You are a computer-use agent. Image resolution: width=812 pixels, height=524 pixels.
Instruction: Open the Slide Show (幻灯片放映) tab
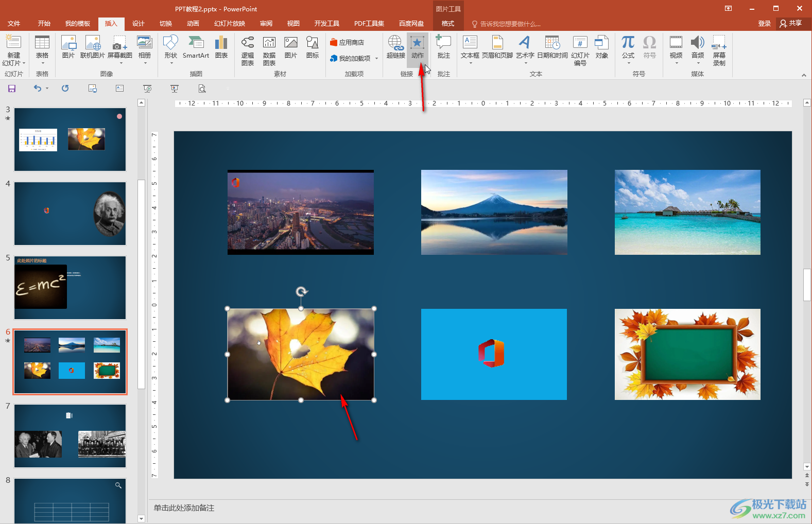(x=230, y=24)
